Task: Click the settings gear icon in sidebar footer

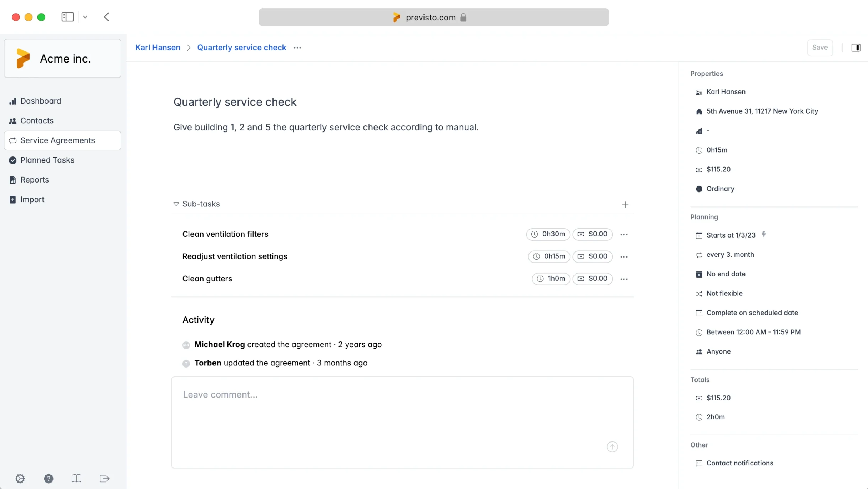Action: tap(20, 478)
